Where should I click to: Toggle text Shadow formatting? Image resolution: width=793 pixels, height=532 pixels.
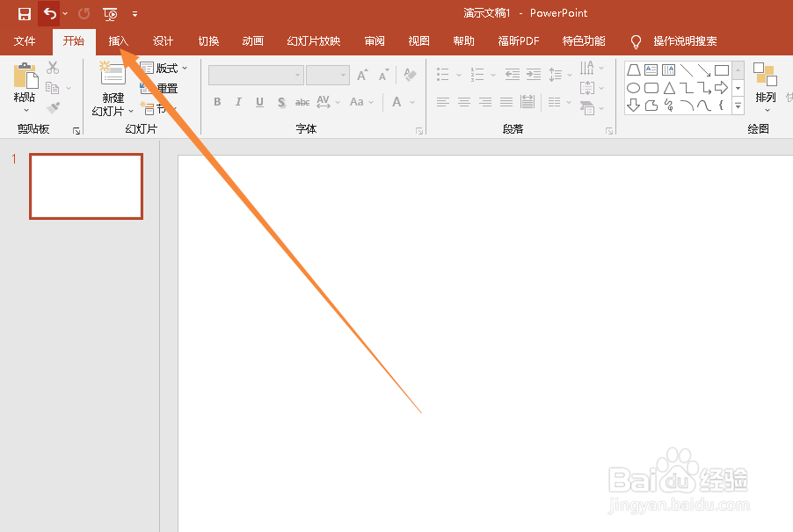281,102
